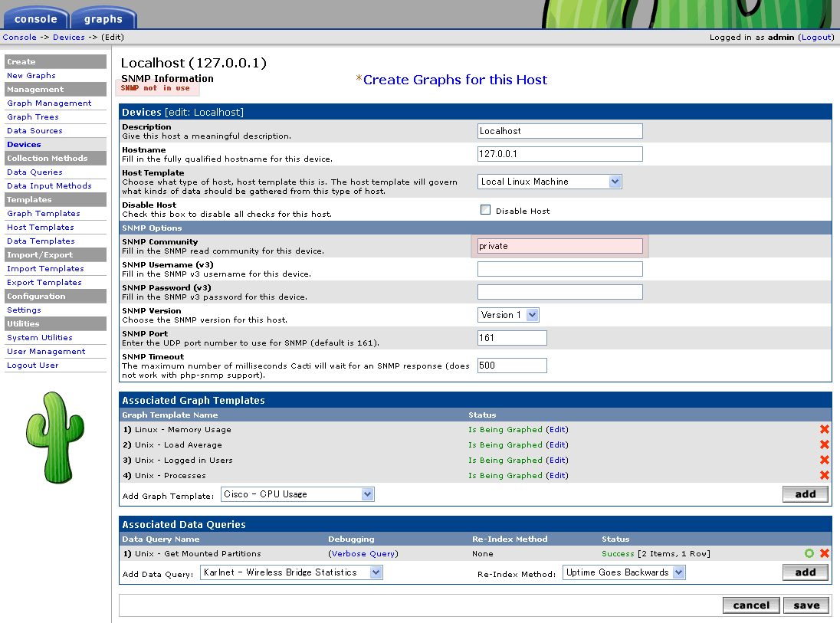Delete Unix - Processes graph template

[825, 476]
